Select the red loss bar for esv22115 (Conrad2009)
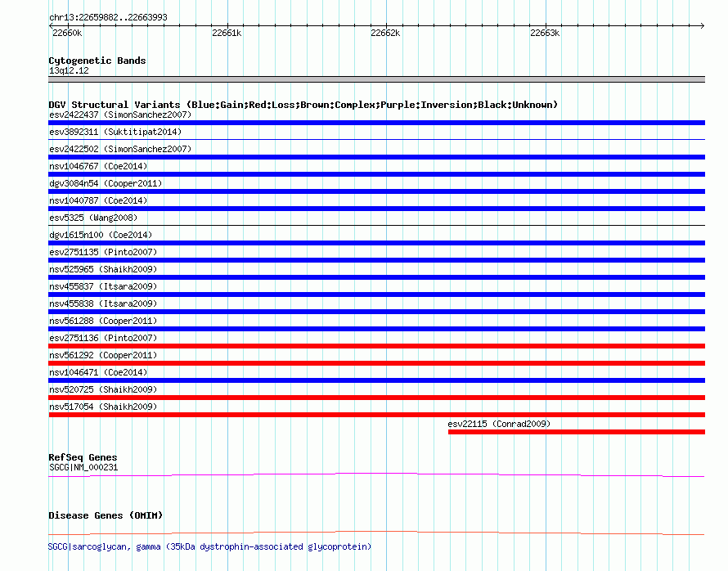728x571 pixels. click(x=576, y=432)
